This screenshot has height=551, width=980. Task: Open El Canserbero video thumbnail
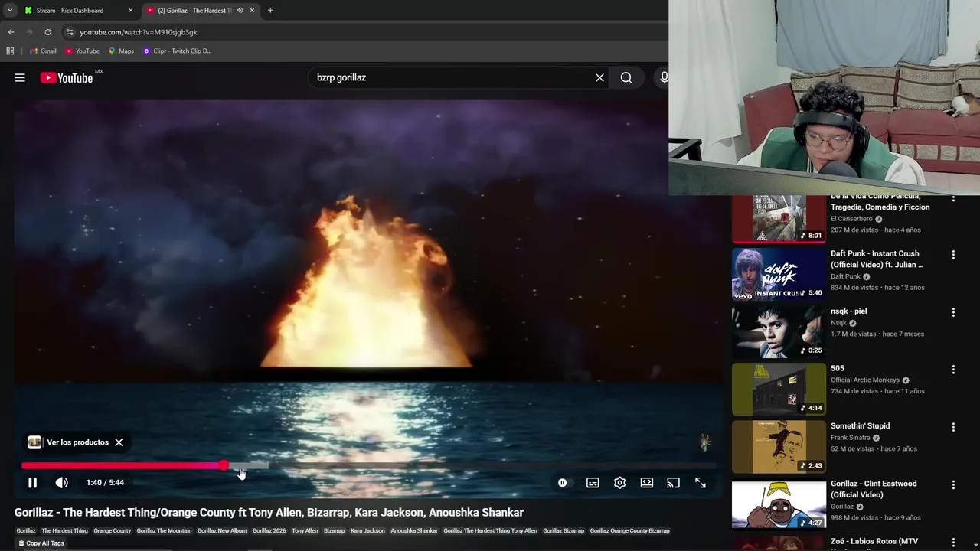[x=779, y=219]
